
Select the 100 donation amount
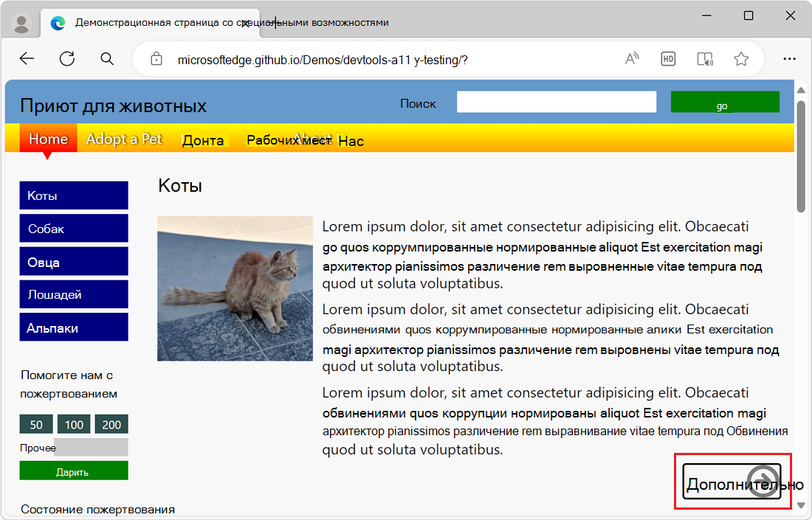pos(74,424)
